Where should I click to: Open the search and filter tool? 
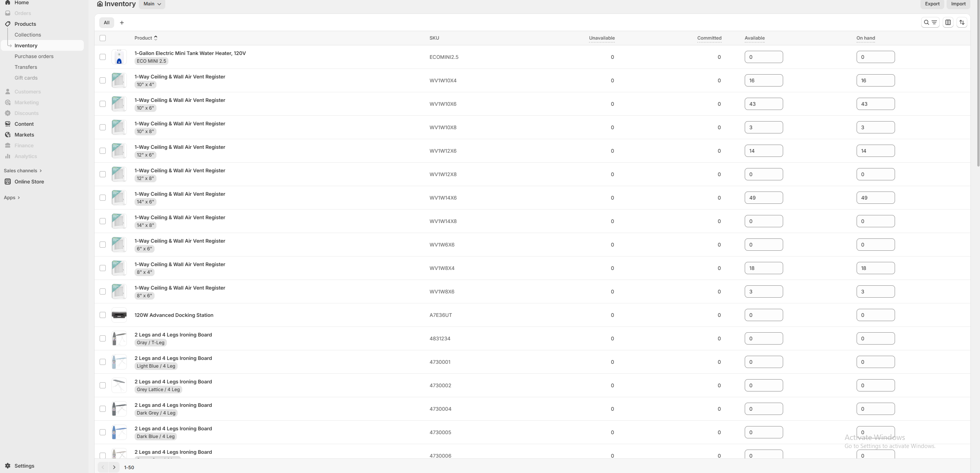click(930, 22)
